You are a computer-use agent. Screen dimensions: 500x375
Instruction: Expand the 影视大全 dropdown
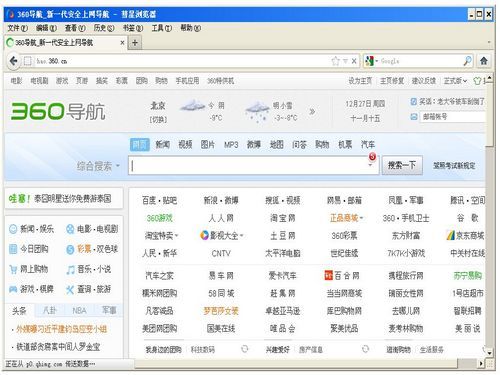point(241,236)
